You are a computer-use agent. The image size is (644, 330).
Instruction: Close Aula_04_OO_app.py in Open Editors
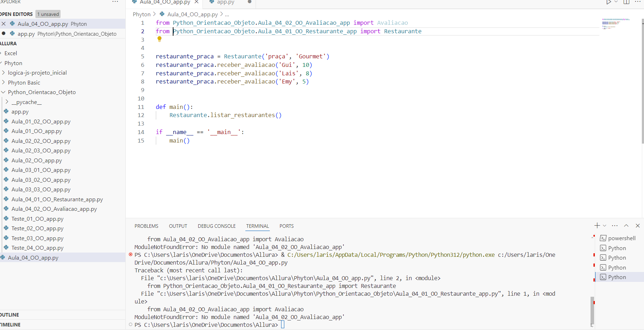tap(4, 24)
